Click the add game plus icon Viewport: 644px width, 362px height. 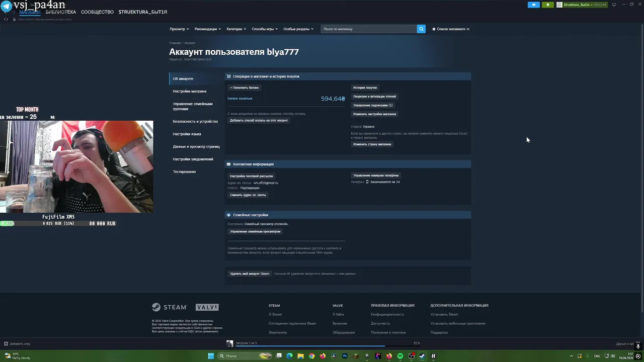pos(6,344)
